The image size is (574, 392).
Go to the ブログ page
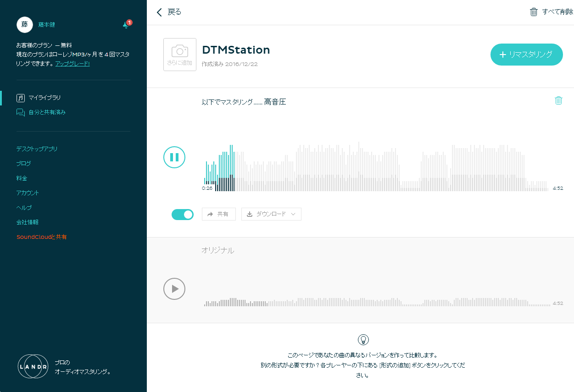pos(24,164)
